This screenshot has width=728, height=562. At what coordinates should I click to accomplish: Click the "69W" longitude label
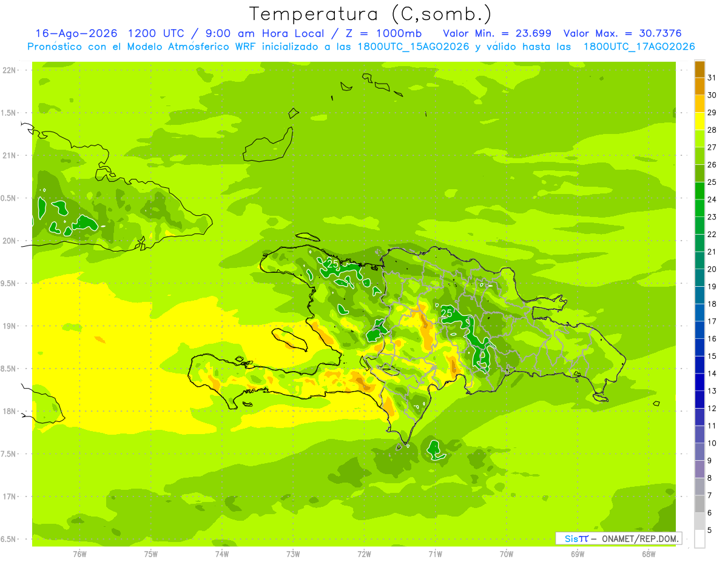coord(578,554)
